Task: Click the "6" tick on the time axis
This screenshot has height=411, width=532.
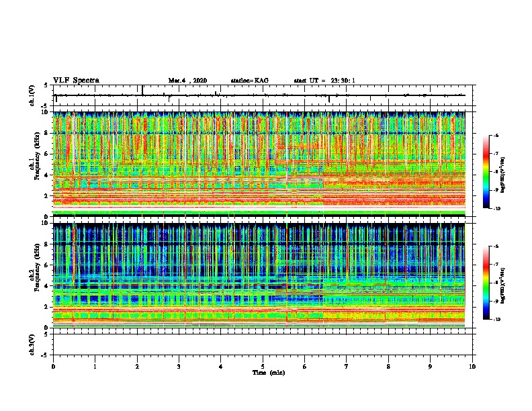Action: [x=305, y=367]
